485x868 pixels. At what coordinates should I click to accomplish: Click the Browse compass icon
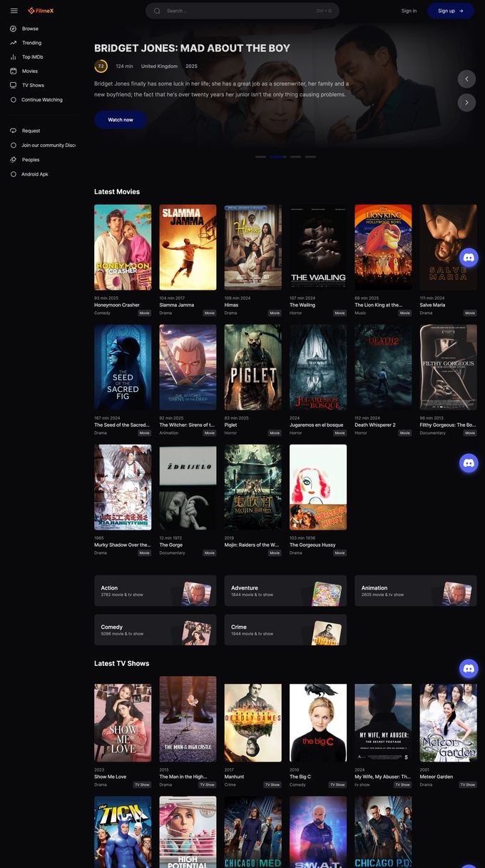click(14, 29)
